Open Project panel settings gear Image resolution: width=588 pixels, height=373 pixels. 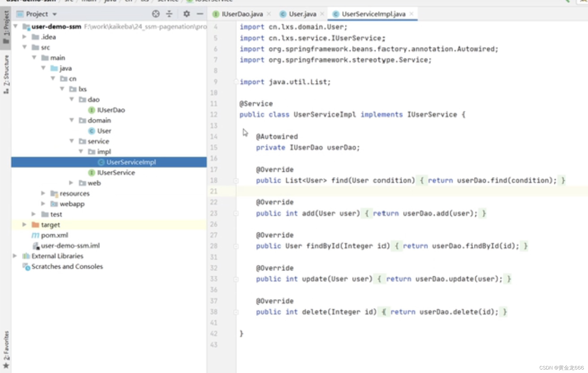coord(186,14)
